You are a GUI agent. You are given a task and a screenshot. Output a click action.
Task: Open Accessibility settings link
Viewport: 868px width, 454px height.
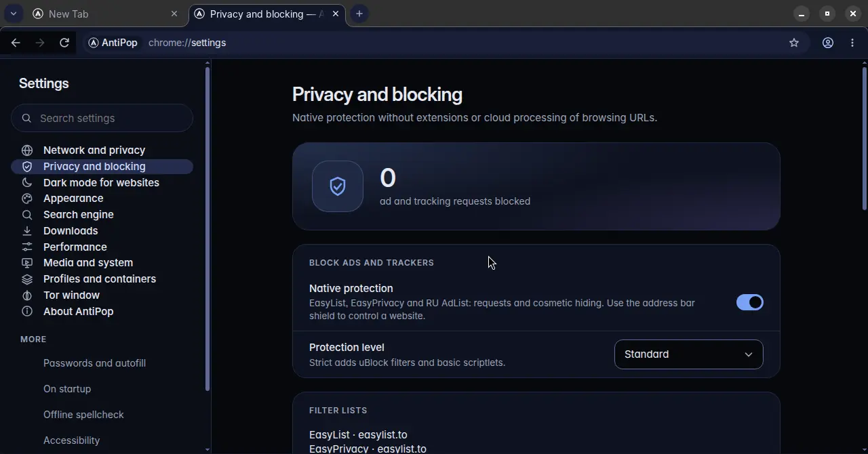tap(71, 440)
